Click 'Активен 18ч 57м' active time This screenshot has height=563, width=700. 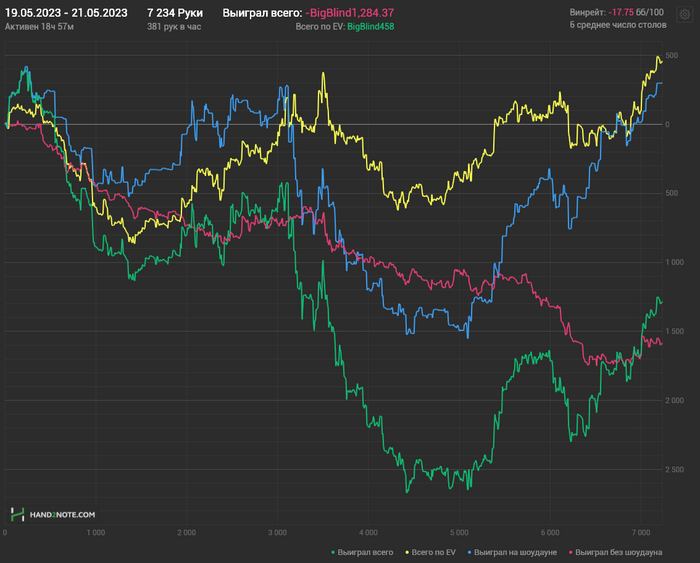(39, 27)
